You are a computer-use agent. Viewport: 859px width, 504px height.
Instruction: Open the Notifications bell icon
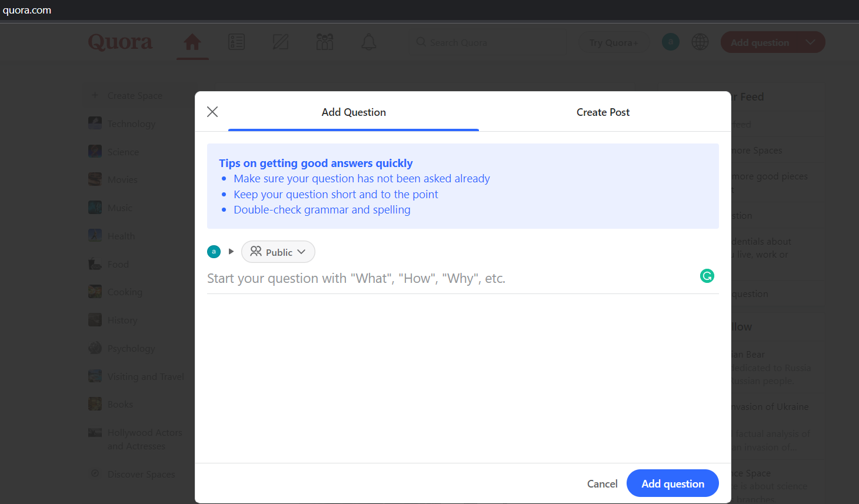pyautogui.click(x=369, y=42)
